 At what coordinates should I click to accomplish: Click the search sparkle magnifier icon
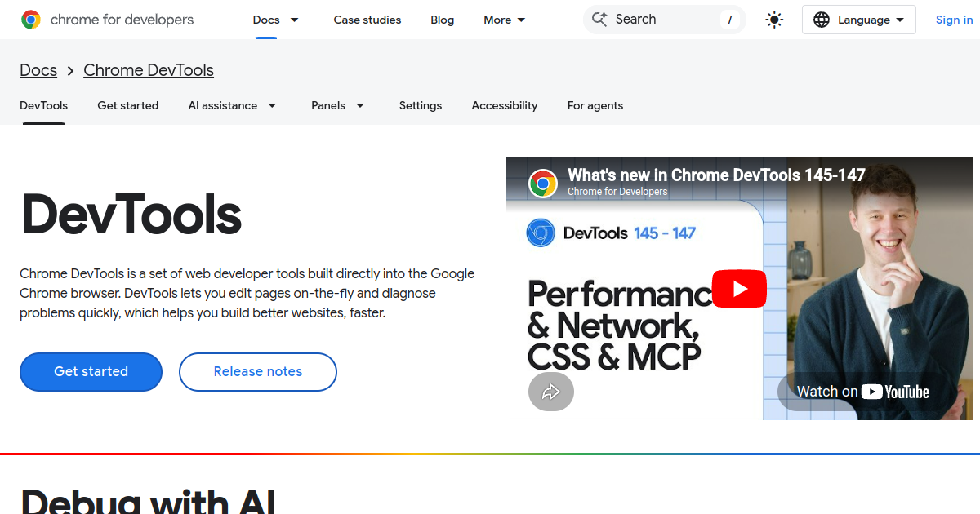tap(600, 20)
